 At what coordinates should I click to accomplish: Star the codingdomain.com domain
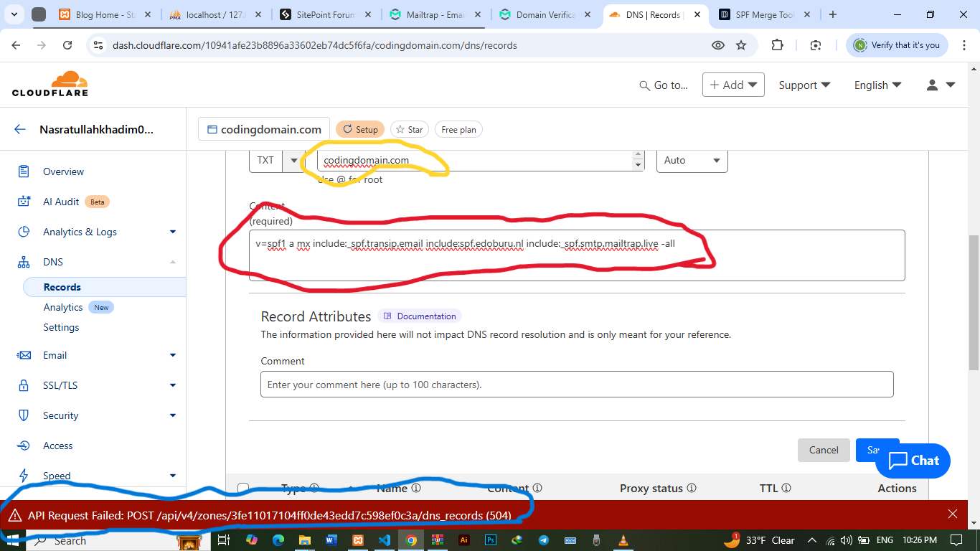410,129
